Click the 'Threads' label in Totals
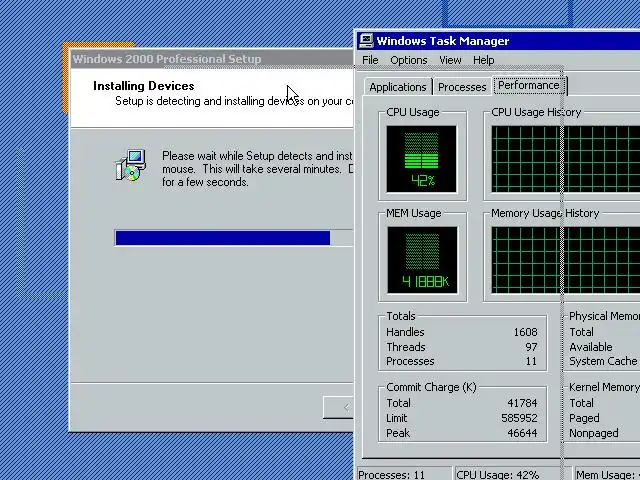640x480 pixels. click(406, 347)
